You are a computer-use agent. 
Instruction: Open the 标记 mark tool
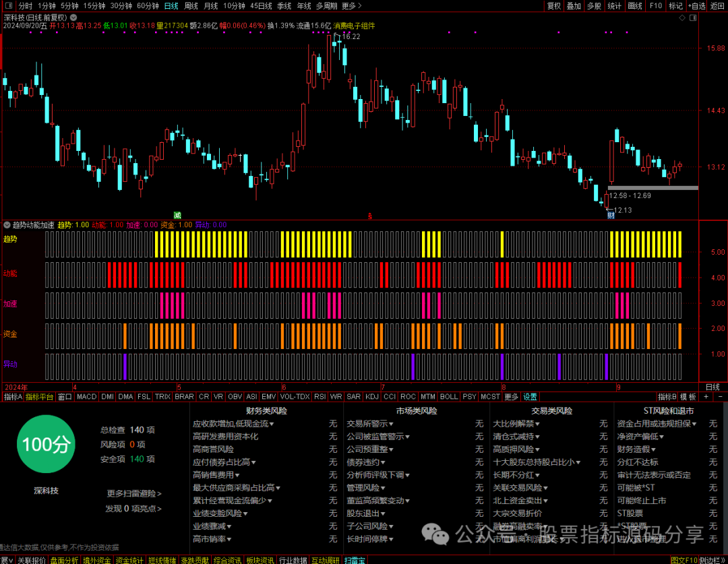(675, 5)
